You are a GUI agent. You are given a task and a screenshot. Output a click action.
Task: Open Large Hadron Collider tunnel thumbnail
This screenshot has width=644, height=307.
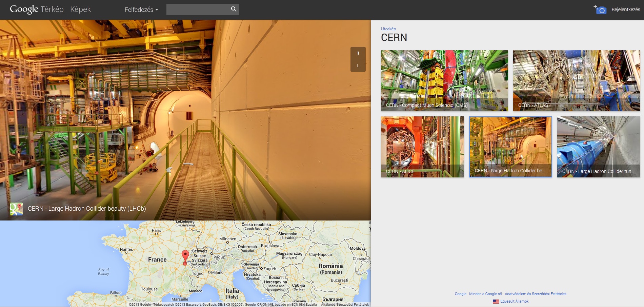pyautogui.click(x=599, y=147)
